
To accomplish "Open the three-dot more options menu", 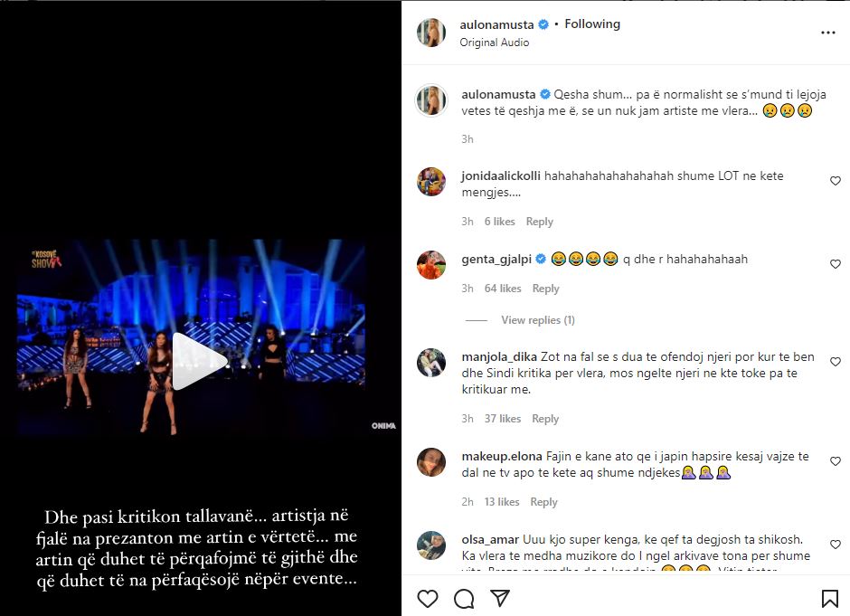I will 827,33.
